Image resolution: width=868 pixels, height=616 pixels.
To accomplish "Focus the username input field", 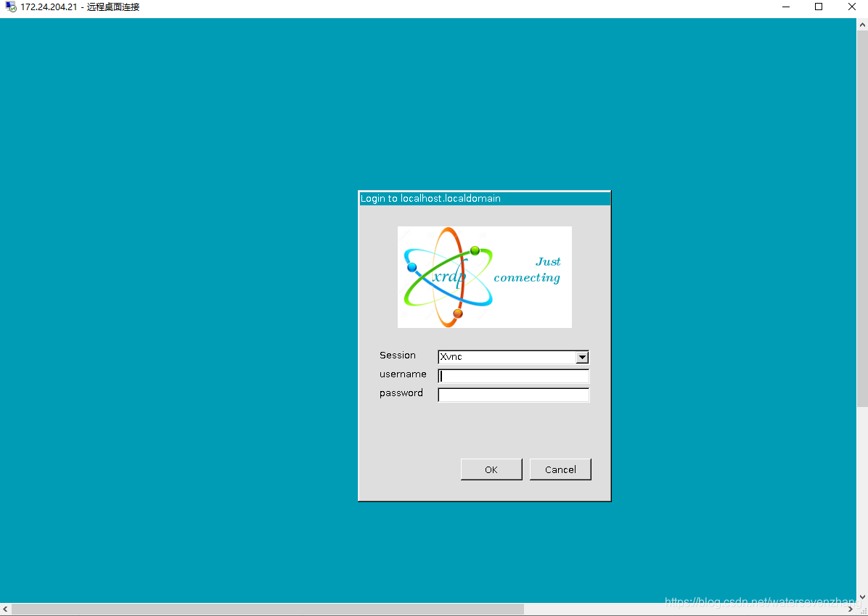I will coord(513,377).
